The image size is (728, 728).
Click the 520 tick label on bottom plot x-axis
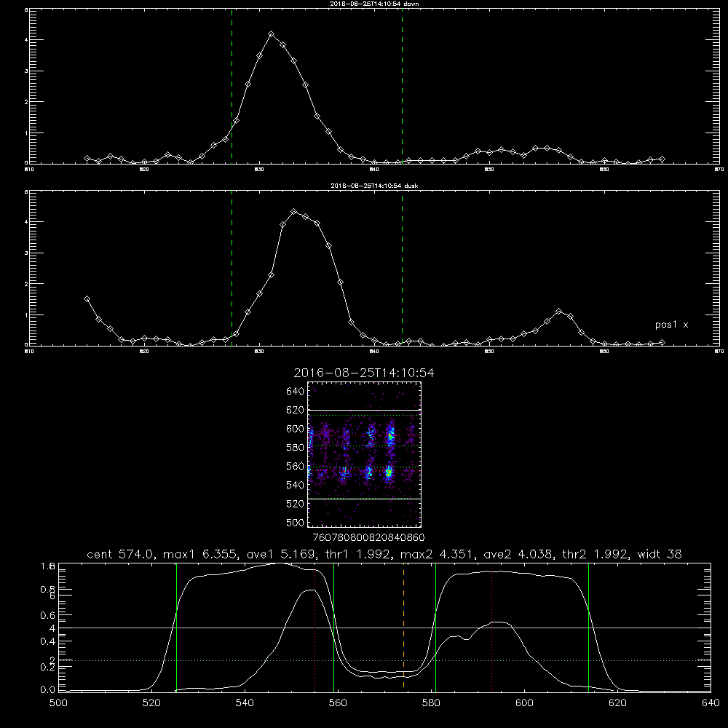(x=151, y=703)
